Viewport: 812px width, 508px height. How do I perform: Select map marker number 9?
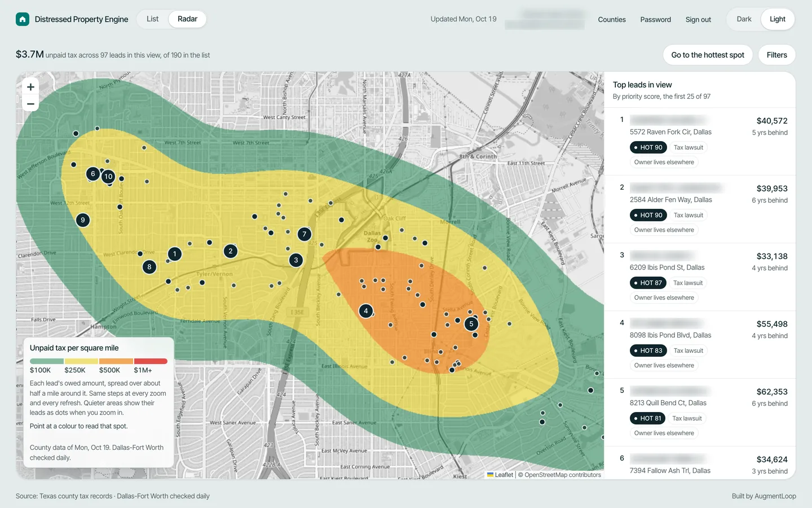(x=83, y=220)
